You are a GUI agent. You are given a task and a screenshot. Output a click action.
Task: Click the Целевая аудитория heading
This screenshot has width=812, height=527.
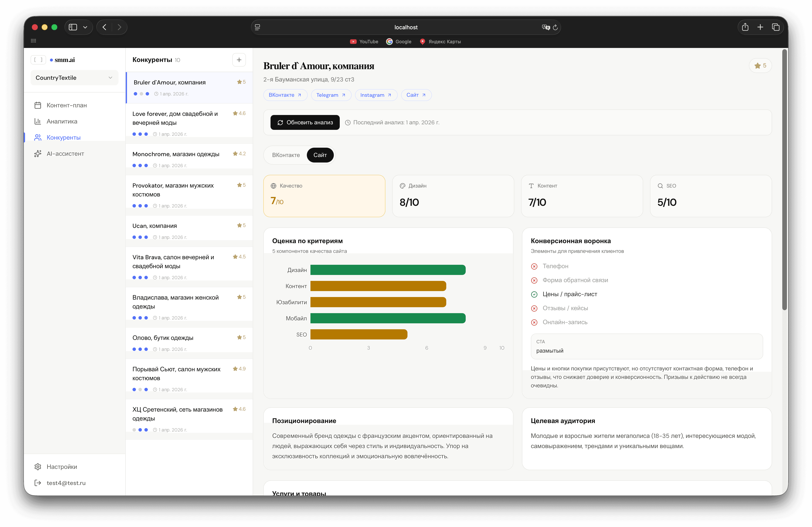[563, 421]
